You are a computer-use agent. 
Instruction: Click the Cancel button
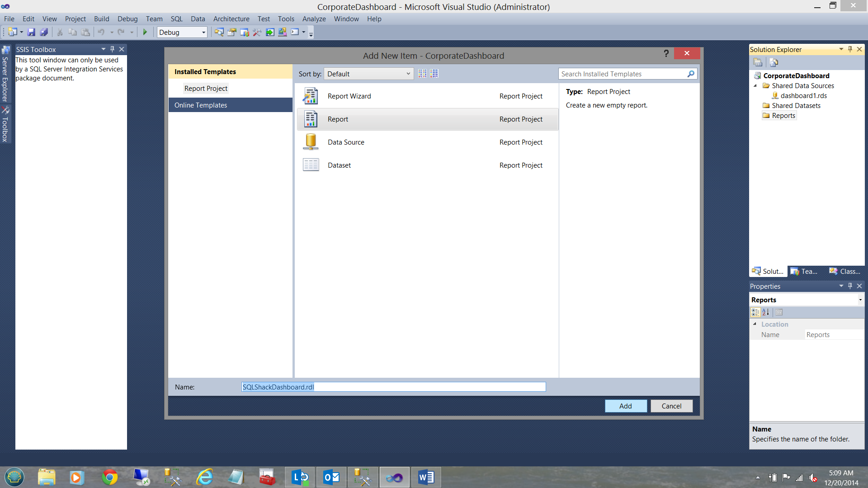pyautogui.click(x=671, y=406)
